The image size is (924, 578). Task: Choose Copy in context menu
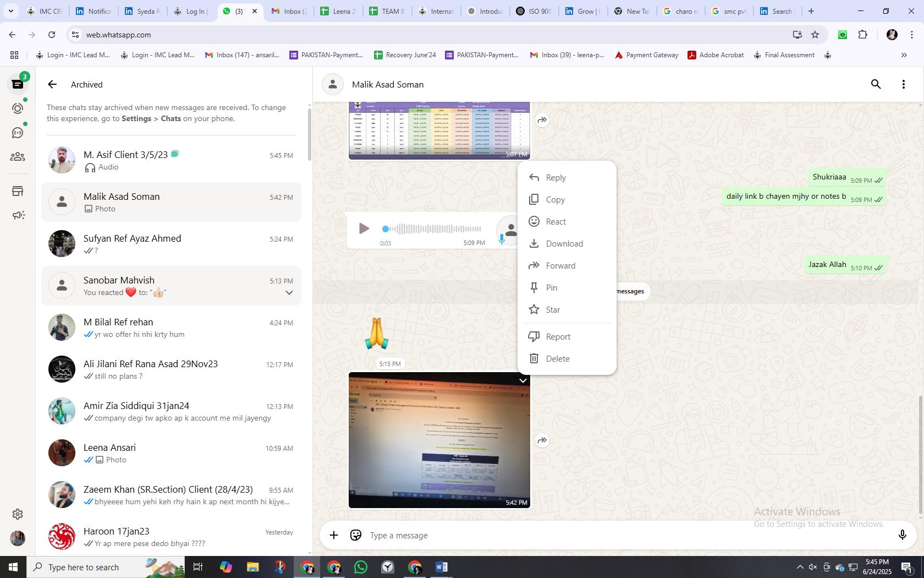tap(566, 200)
